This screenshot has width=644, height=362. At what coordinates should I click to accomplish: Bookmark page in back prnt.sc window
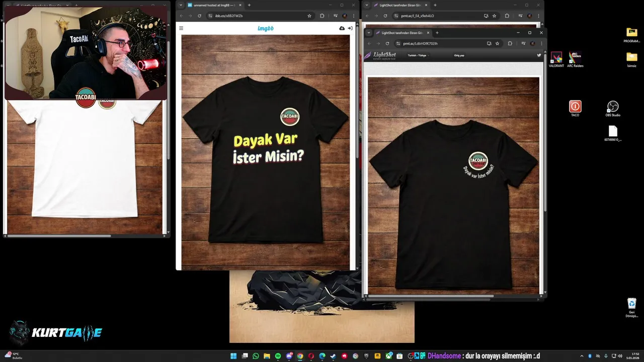point(494,16)
